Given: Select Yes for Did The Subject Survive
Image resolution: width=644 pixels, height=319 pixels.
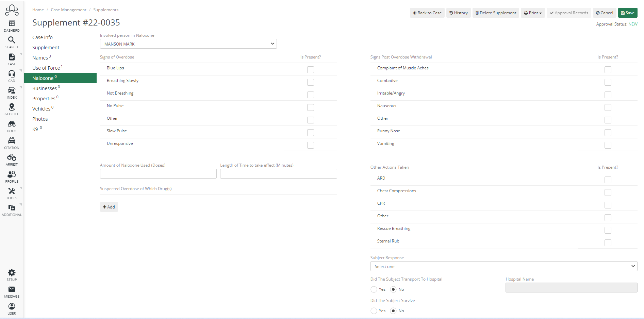Looking at the screenshot, I should (x=373, y=310).
